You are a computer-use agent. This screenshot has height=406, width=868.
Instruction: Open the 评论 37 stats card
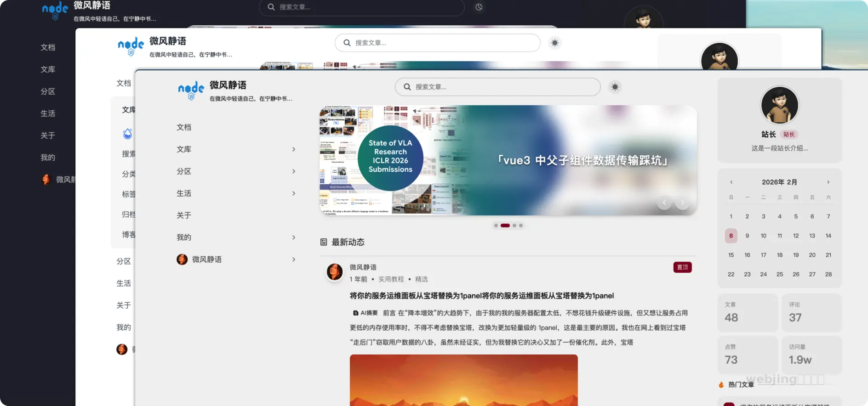[x=812, y=313]
